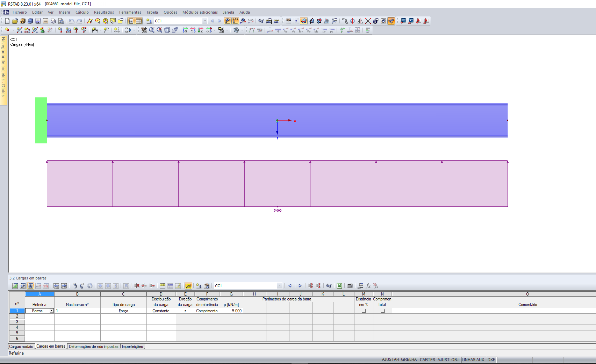596x364 pixels.
Task: Expand the dropdown beside the selection arrow tool icon
Action: tap(134, 30)
